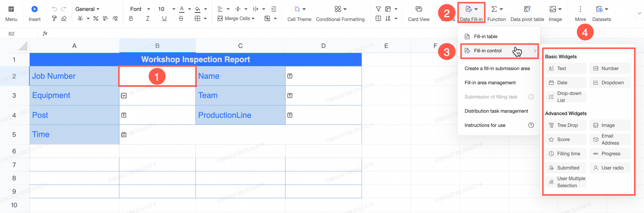This screenshot has width=644, height=213.
Task: Undo the last action
Action: [54, 9]
